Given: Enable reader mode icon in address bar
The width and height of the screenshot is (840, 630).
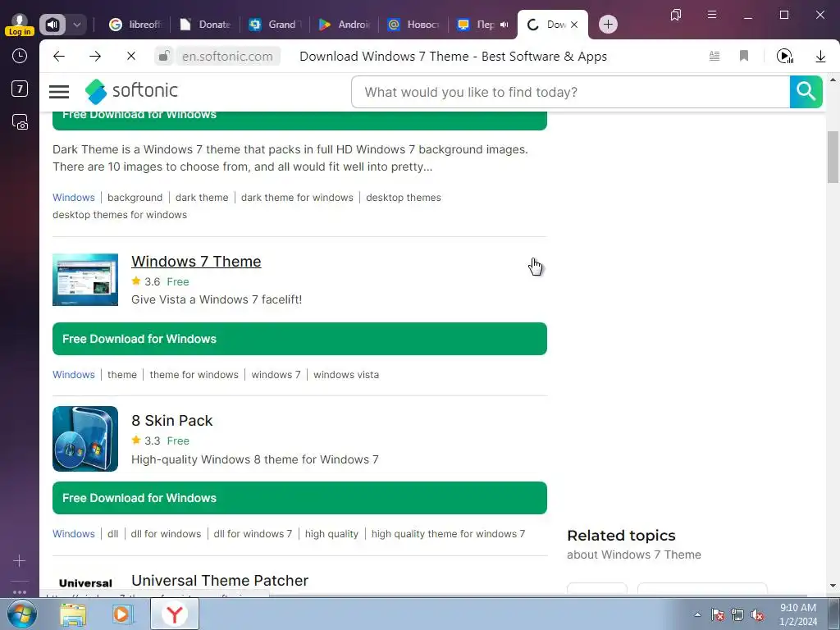Looking at the screenshot, I should (x=714, y=56).
